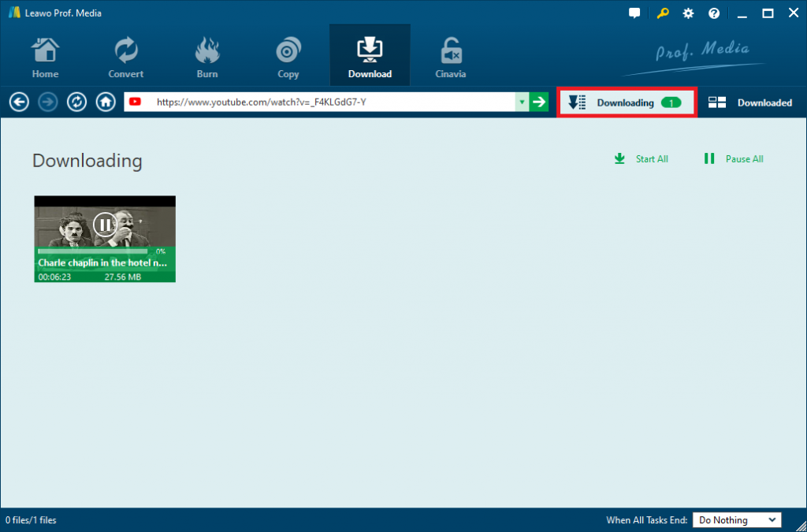Viewport: 807px width, 532px height.
Task: Switch to the Downloaded tab
Action: [x=750, y=102]
